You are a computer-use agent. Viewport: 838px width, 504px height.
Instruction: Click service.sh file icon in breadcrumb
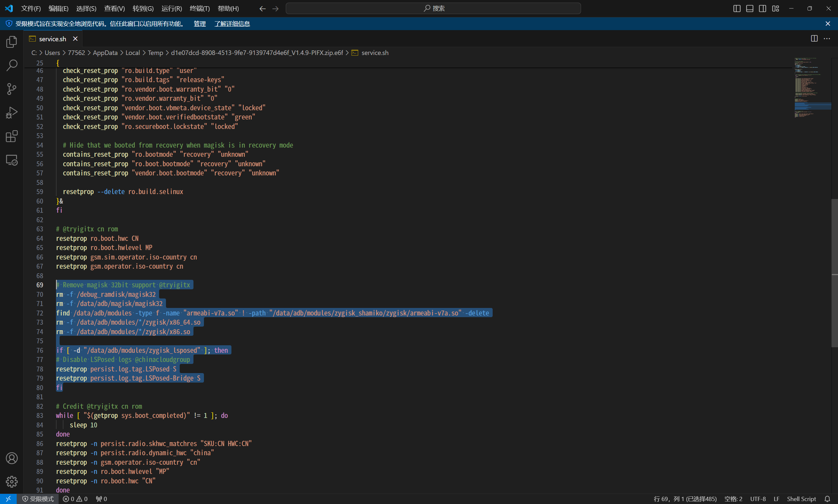click(x=355, y=53)
